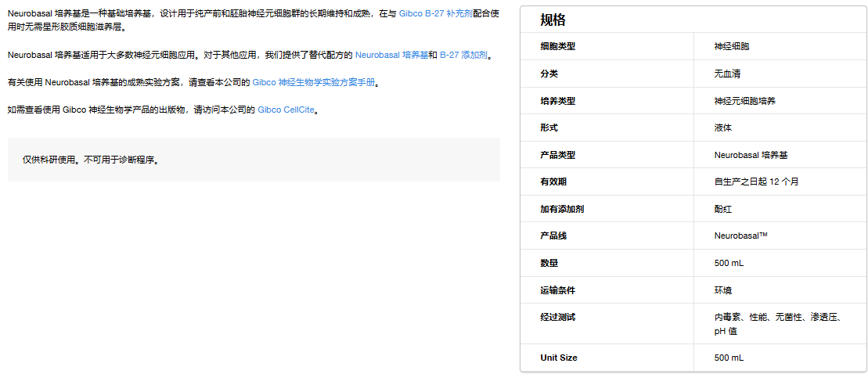Follow the B-27 添加剂 link
The image size is (868, 374).
pyautogui.click(x=463, y=56)
